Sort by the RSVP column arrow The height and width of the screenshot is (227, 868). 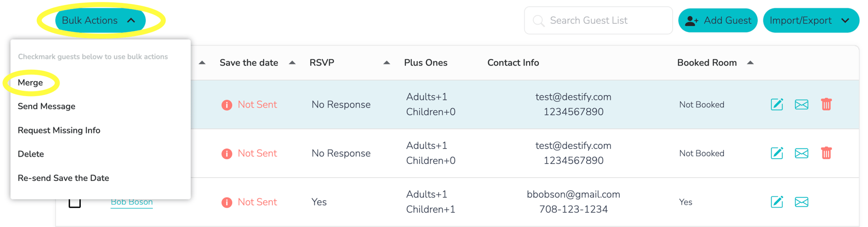click(x=387, y=63)
